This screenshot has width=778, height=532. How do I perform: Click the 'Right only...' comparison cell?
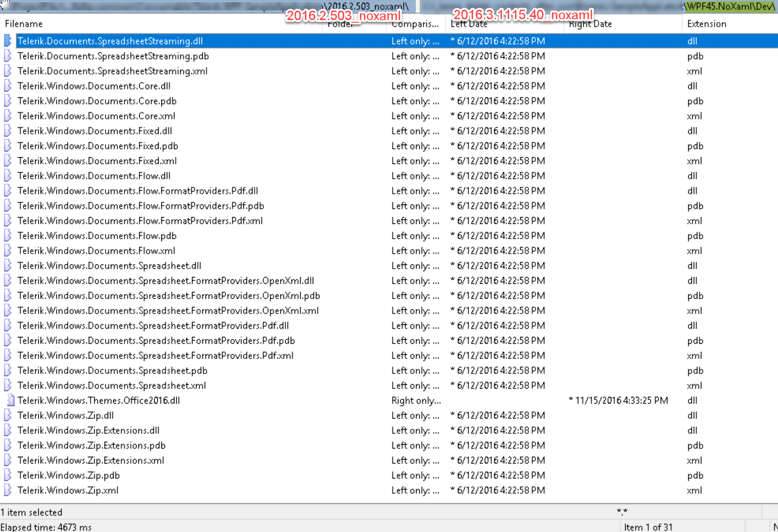click(416, 400)
